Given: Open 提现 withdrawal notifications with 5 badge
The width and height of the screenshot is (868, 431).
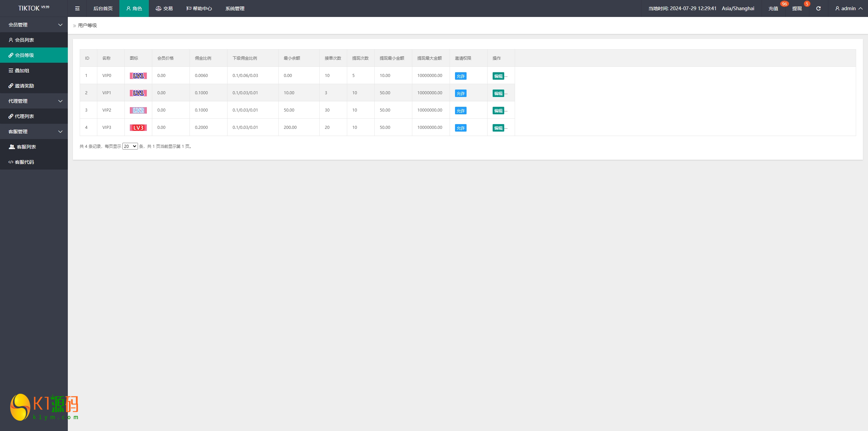Looking at the screenshot, I should click(x=797, y=8).
